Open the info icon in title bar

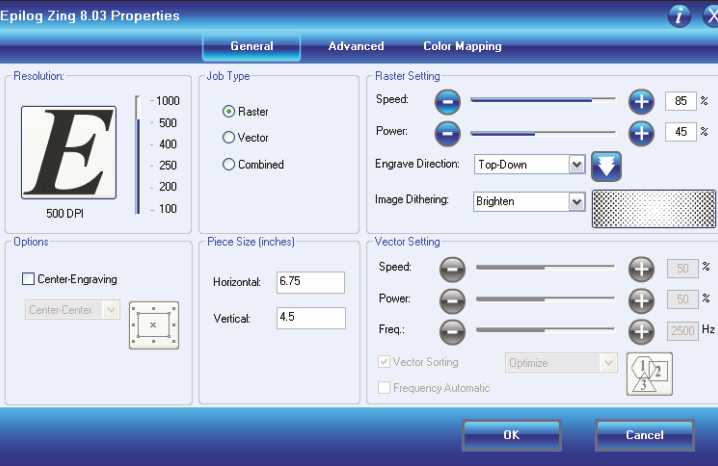679,16
